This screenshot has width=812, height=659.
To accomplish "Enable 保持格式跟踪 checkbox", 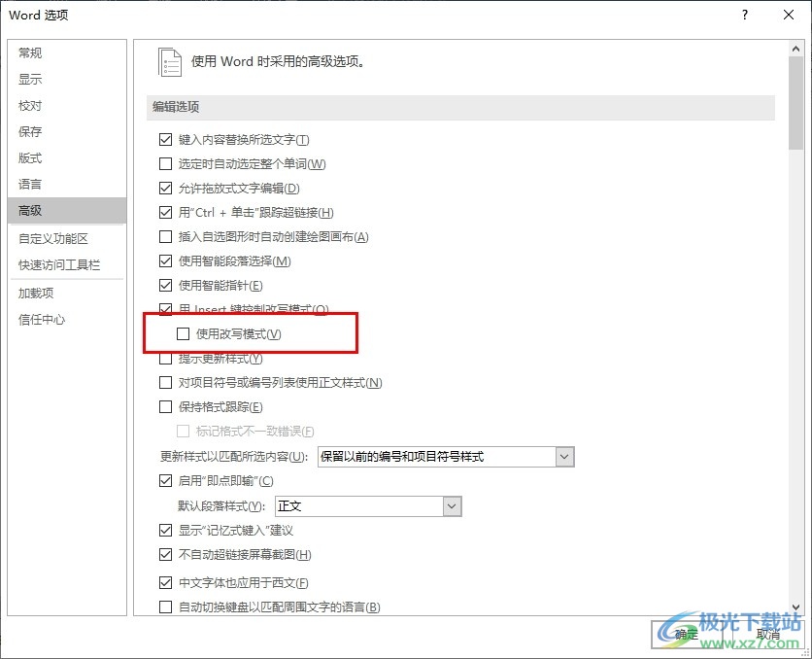I will tap(165, 406).
